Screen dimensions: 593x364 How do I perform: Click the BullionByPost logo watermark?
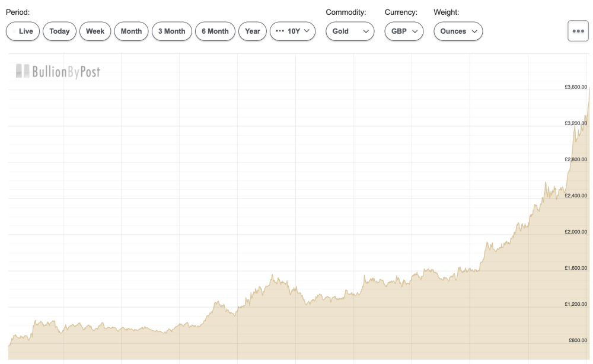click(x=58, y=72)
